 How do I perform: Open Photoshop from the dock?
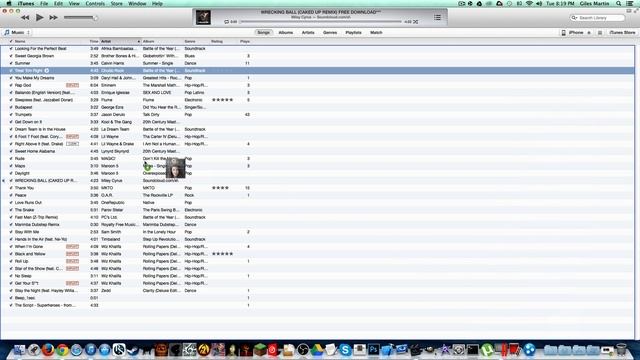pyautogui.click(x=373, y=350)
